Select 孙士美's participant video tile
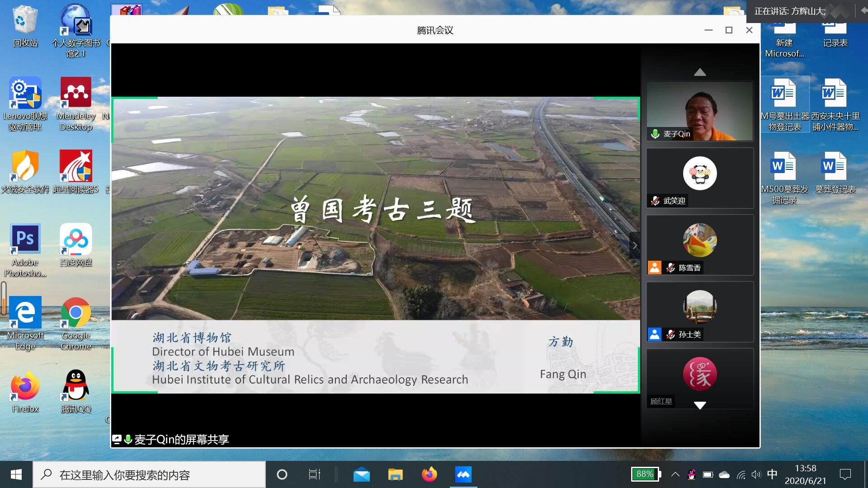This screenshot has width=868, height=488. [699, 312]
